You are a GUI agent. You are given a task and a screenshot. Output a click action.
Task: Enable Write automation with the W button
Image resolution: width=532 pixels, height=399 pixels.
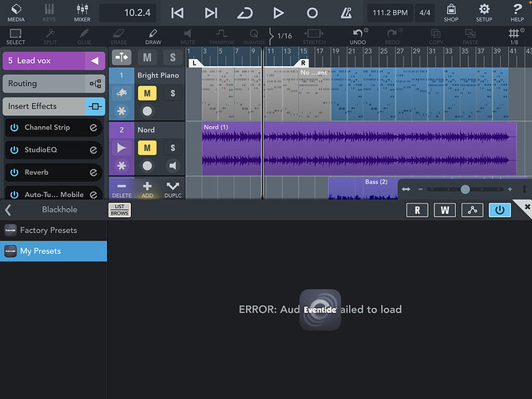tap(445, 210)
